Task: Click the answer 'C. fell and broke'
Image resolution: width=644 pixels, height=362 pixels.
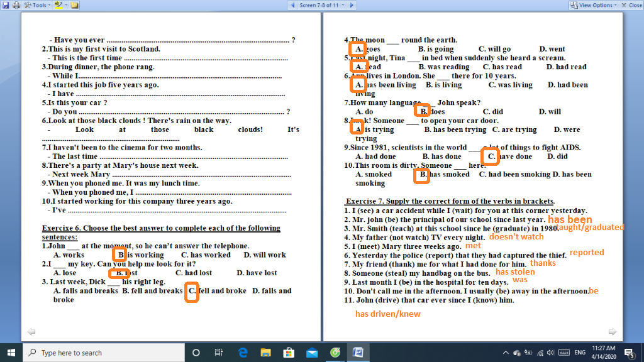Action: [217, 290]
